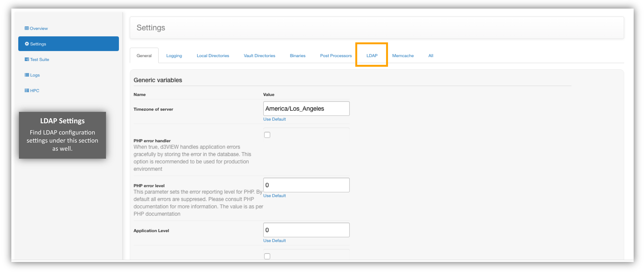The height and width of the screenshot is (277, 644).
Task: Open the Post Processors tab
Action: pyautogui.click(x=336, y=56)
